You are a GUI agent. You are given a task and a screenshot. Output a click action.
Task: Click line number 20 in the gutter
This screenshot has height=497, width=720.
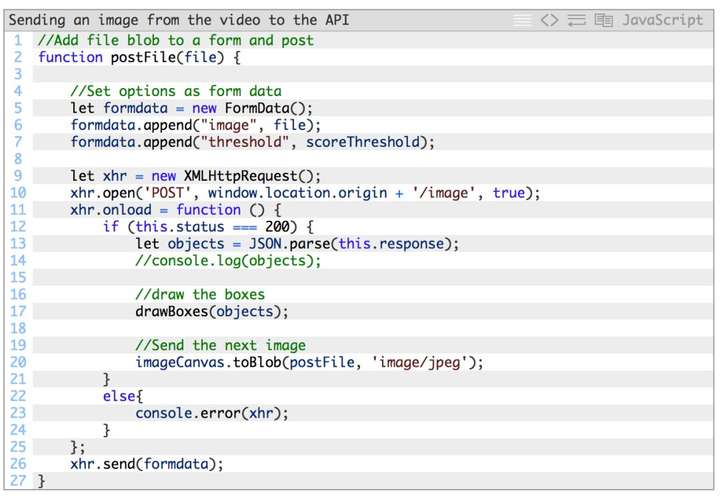tap(18, 362)
